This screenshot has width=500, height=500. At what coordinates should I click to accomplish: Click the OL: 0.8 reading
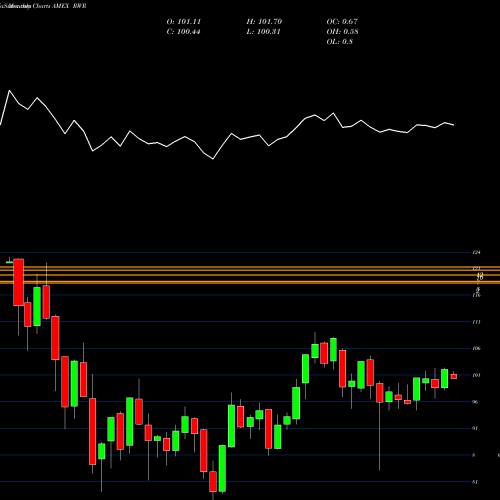pos(340,42)
